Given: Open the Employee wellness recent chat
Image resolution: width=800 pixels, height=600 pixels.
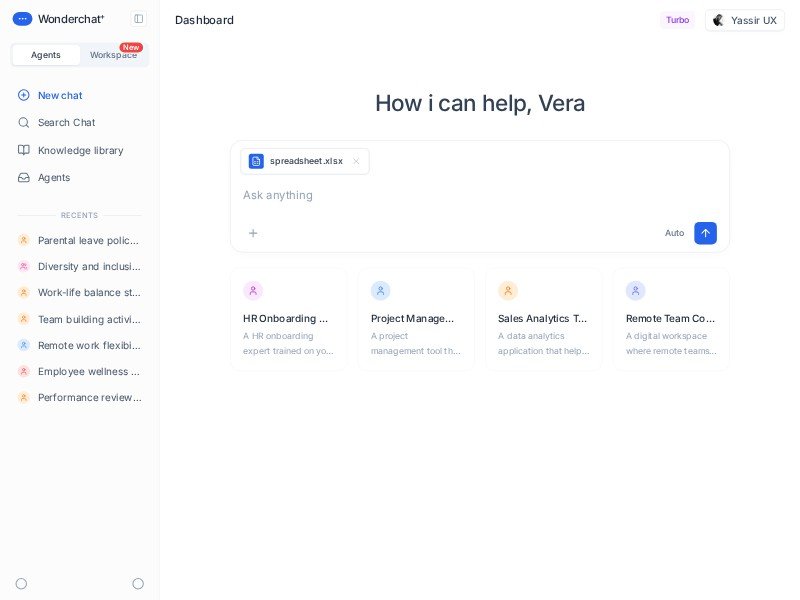Looking at the screenshot, I should point(88,371).
